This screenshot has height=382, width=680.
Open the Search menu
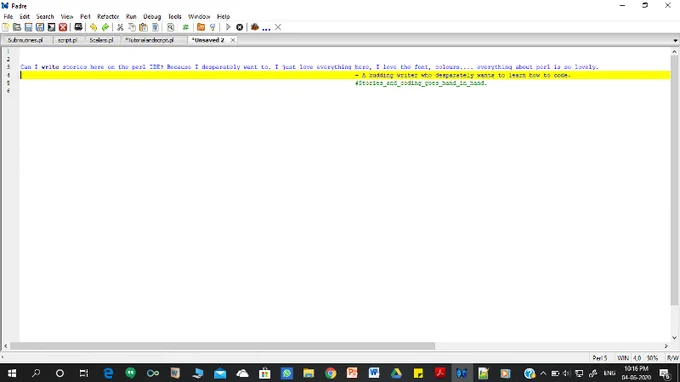[x=45, y=16]
